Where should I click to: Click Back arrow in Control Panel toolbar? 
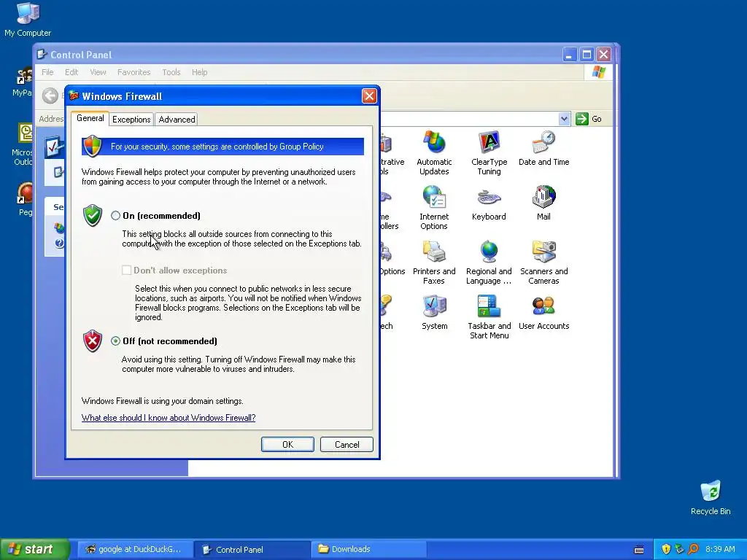coord(50,96)
